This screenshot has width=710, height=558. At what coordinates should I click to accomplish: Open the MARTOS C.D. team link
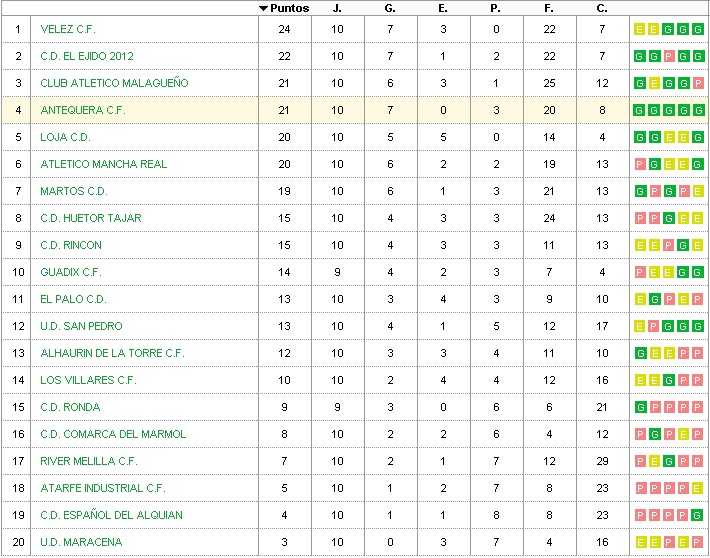(74, 191)
